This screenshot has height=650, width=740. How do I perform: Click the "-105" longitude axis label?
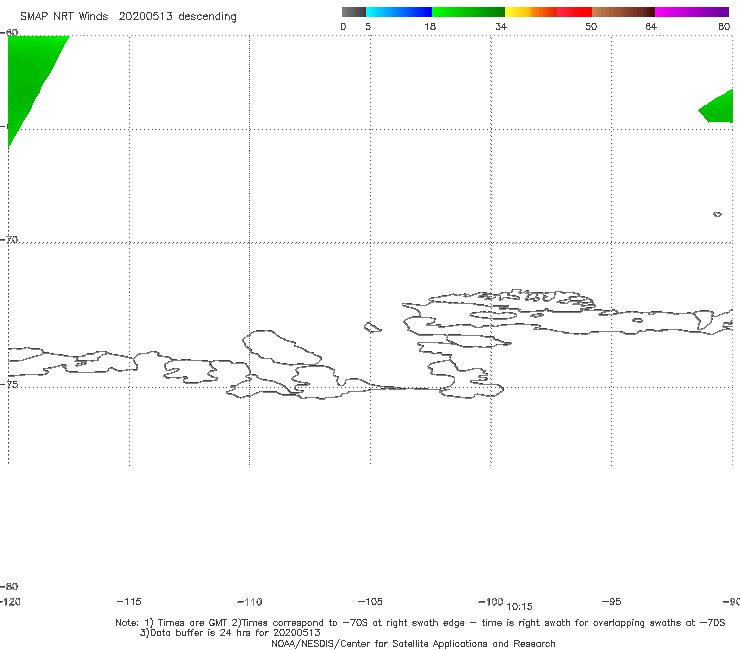(x=370, y=601)
